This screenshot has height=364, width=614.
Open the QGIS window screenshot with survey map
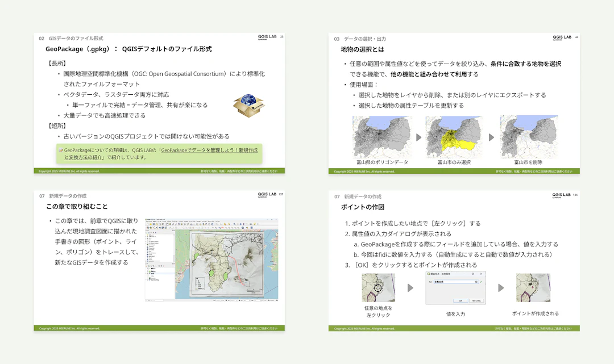(x=211, y=259)
